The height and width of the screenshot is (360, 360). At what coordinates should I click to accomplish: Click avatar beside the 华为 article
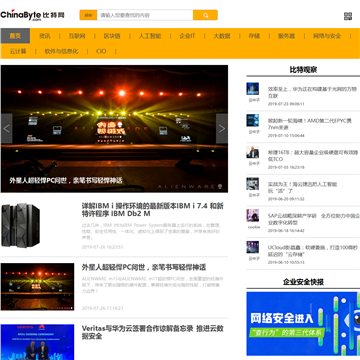(253, 89)
